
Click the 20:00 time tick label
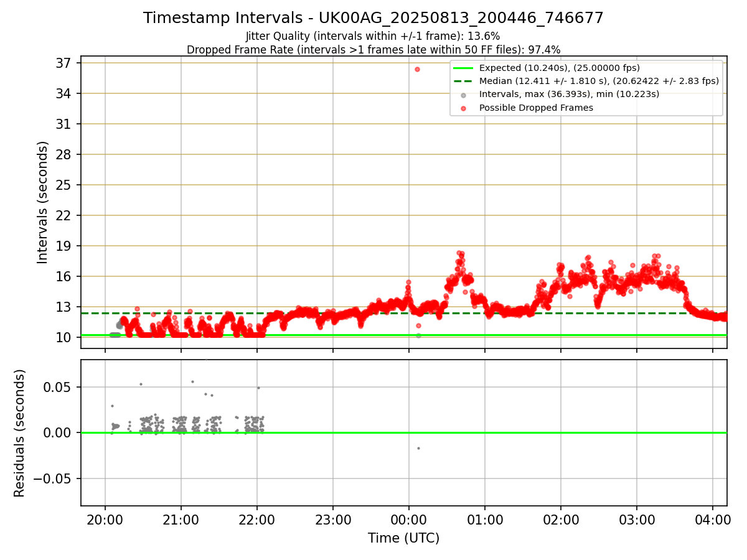coord(105,520)
